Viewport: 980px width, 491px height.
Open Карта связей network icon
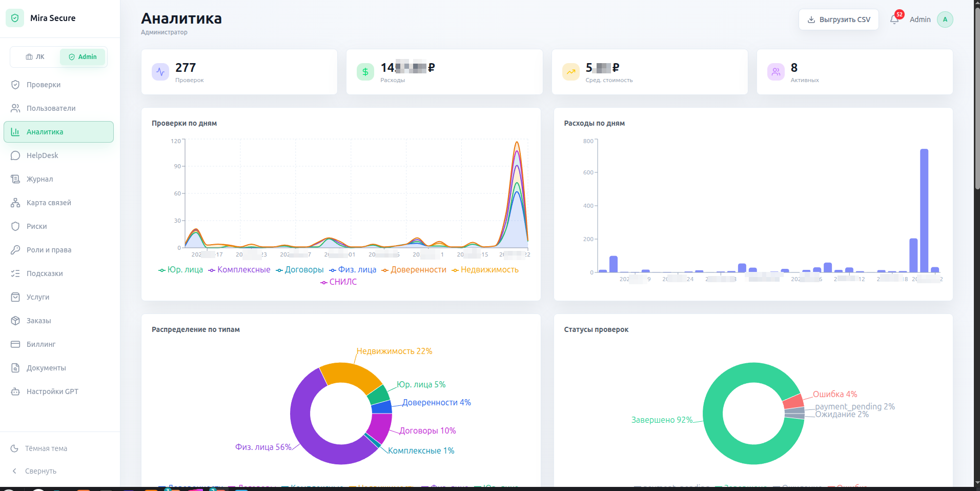click(15, 203)
